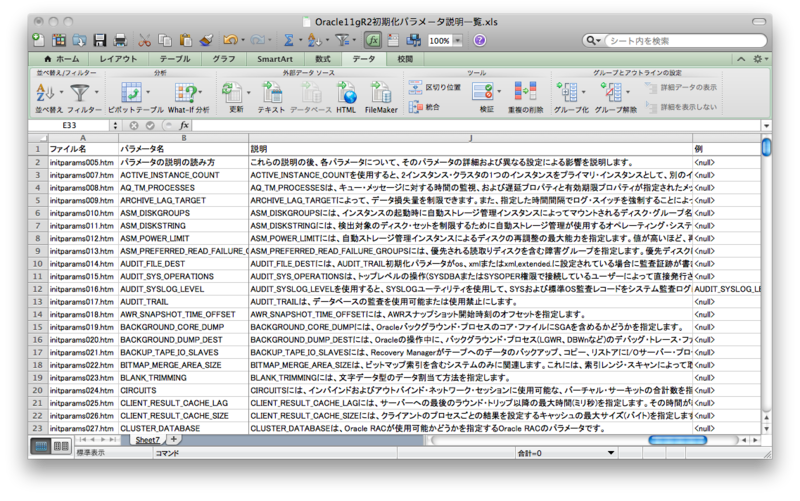Screen dimensions: 800x501
Task: Click the 並べ替え sort ribbon icon
Action: point(45,93)
